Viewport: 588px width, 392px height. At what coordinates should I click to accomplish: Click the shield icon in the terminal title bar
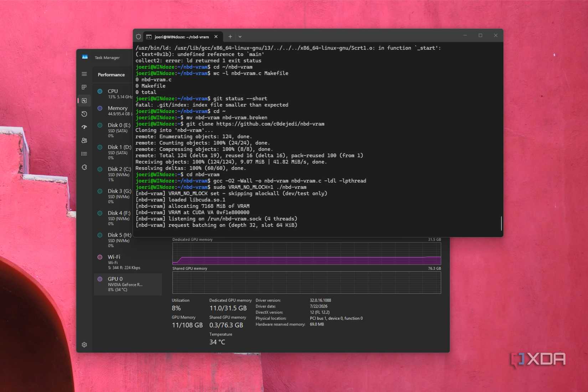point(138,37)
